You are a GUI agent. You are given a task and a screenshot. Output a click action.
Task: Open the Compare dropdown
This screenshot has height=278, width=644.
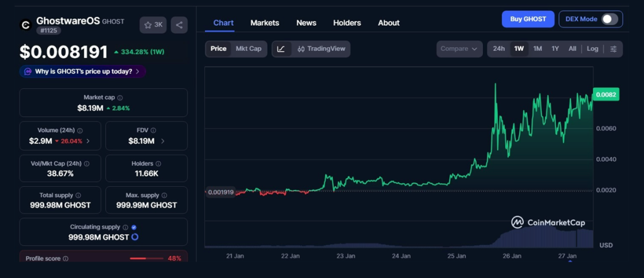[458, 49]
